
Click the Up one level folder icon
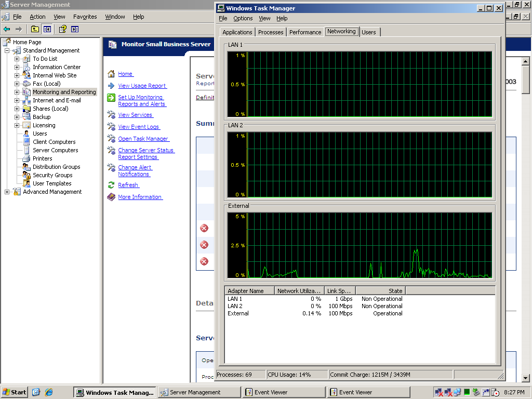pyautogui.click(x=35, y=29)
